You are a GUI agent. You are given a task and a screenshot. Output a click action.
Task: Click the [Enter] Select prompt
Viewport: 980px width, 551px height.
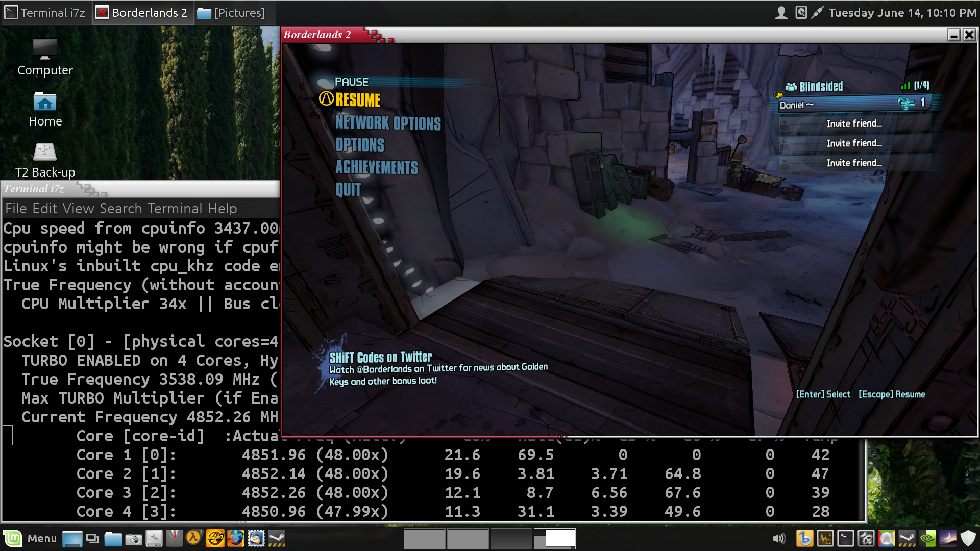click(823, 394)
